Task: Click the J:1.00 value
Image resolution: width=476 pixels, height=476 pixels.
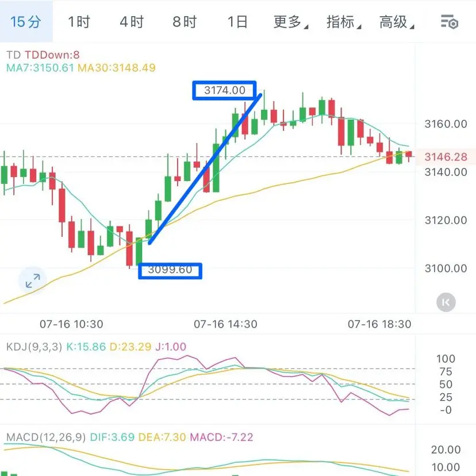Action: tap(171, 347)
